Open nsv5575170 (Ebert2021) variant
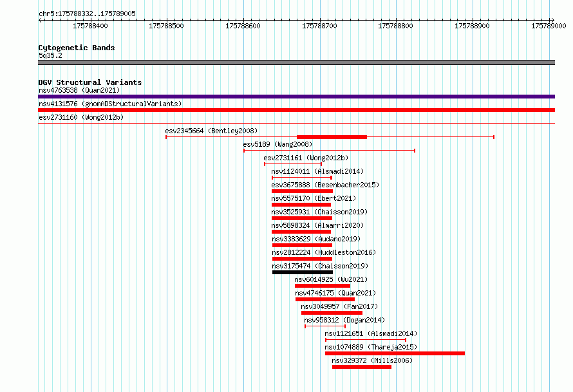 (314, 198)
